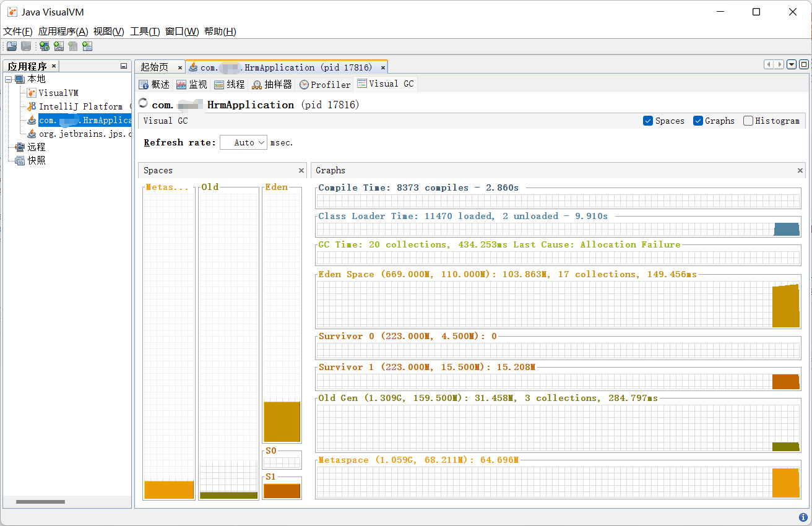812x526 pixels.
Task: Click the 概述 overview tab icon
Action: (144, 85)
